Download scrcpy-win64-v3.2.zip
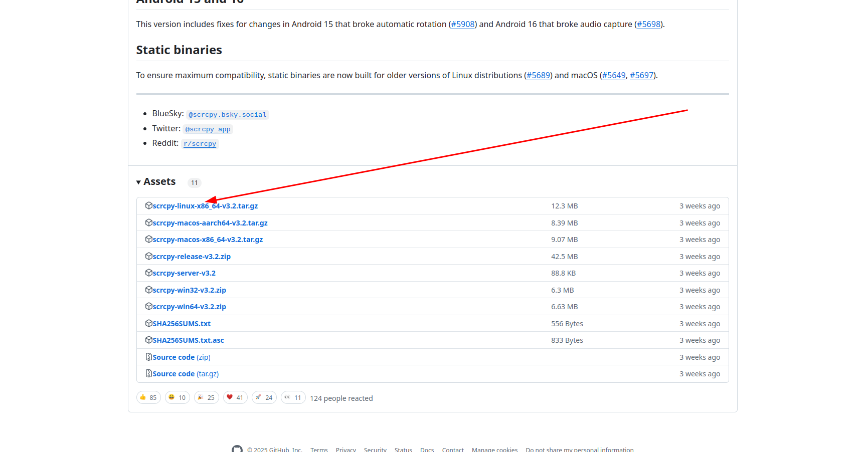This screenshot has width=868, height=452. tap(189, 307)
